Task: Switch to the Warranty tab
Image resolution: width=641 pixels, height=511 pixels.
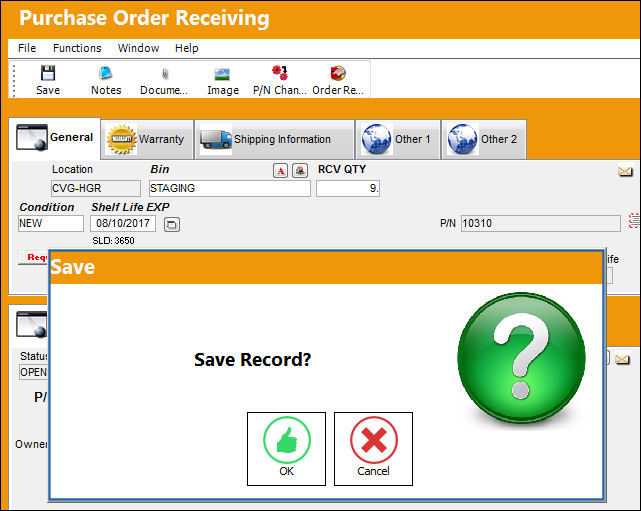Action: coord(147,139)
